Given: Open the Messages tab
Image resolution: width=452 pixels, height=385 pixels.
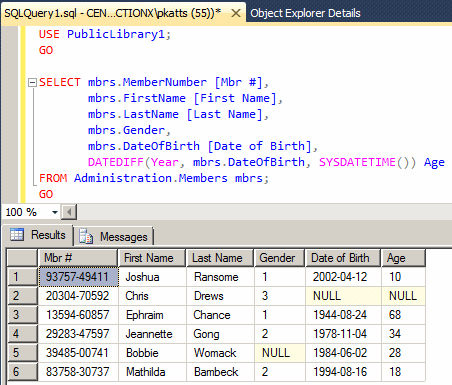Looking at the screenshot, I should (x=114, y=237).
